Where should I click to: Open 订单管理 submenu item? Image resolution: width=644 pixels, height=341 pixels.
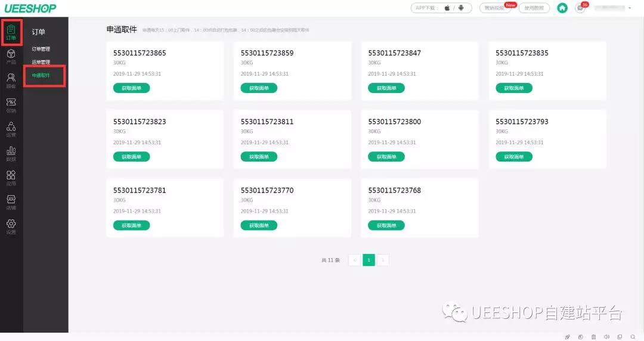(x=41, y=49)
